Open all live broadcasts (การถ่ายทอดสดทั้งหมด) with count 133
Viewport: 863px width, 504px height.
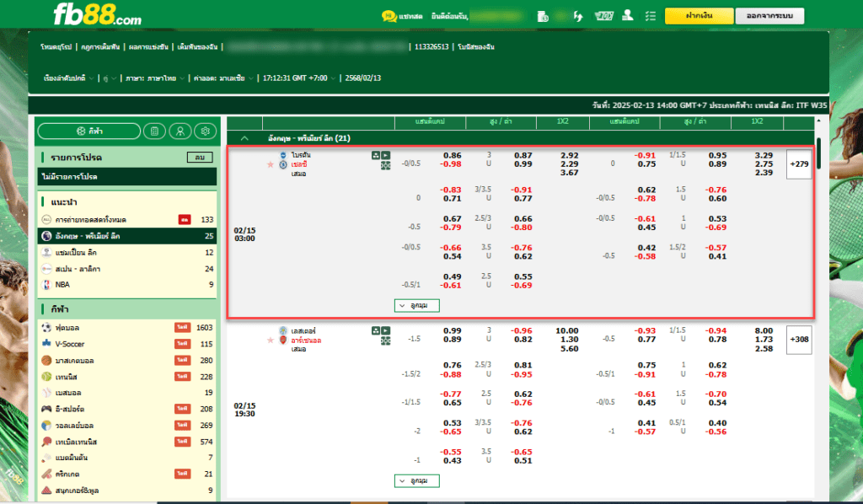tap(127, 219)
